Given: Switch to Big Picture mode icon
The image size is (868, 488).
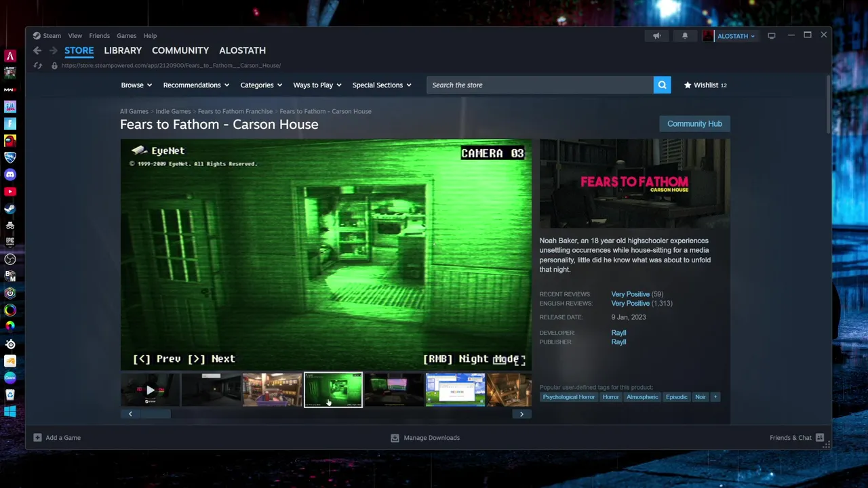Looking at the screenshot, I should pos(772,36).
